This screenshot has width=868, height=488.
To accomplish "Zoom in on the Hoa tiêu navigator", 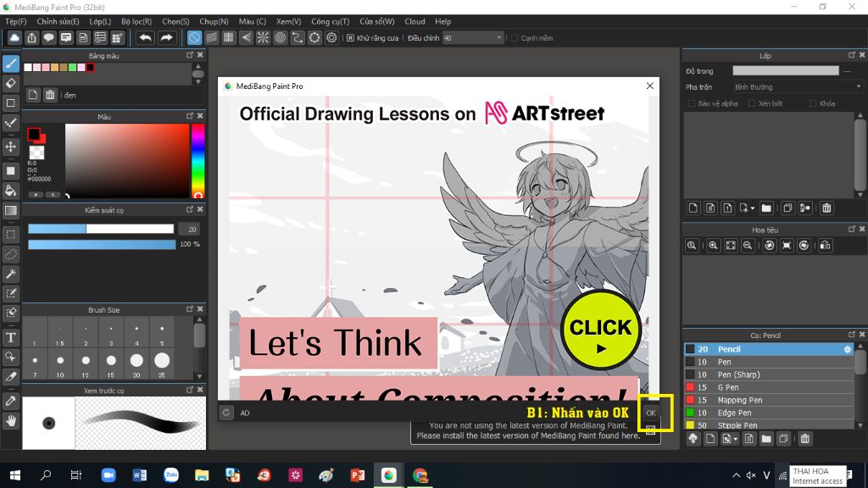I will 713,246.
